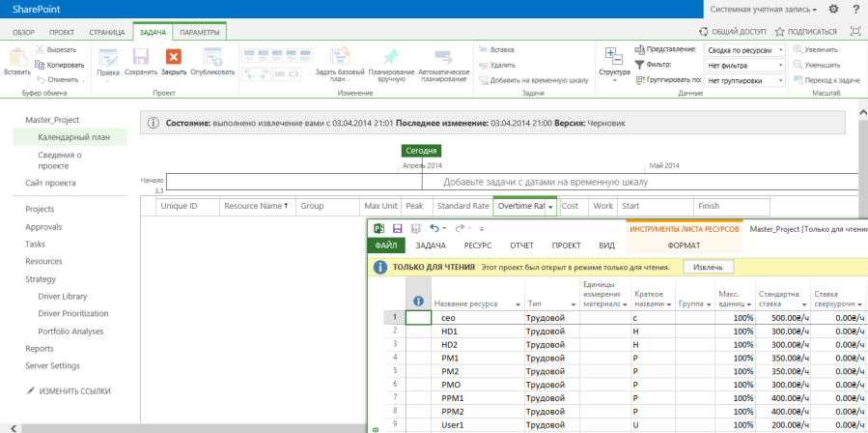Select Manual scheduling (Планирование вручную) pin icon
Image resolution: width=868 pixels, height=433 pixels.
[391, 57]
